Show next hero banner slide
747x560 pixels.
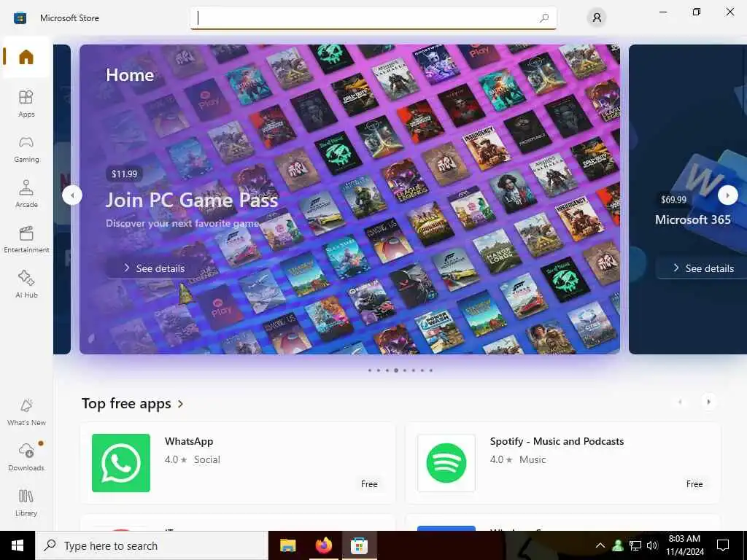click(727, 195)
